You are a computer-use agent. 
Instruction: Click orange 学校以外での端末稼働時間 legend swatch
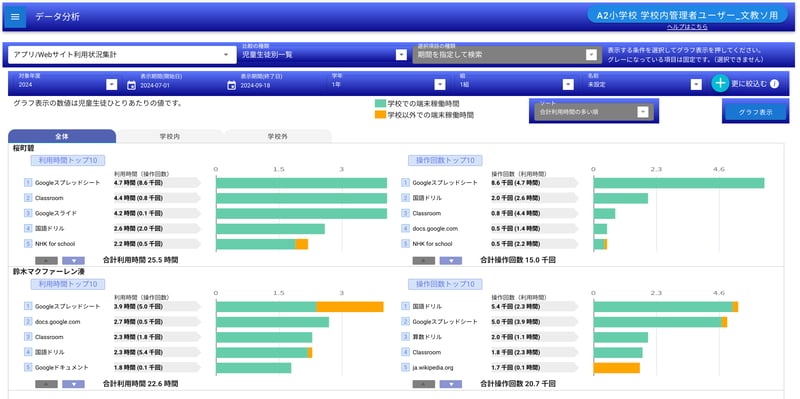380,115
